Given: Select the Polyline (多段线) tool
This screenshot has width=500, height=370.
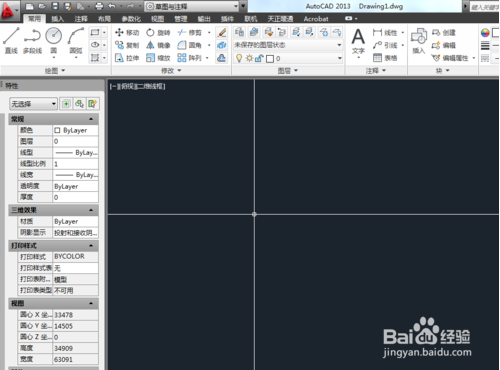Looking at the screenshot, I should pyautogui.click(x=32, y=41).
